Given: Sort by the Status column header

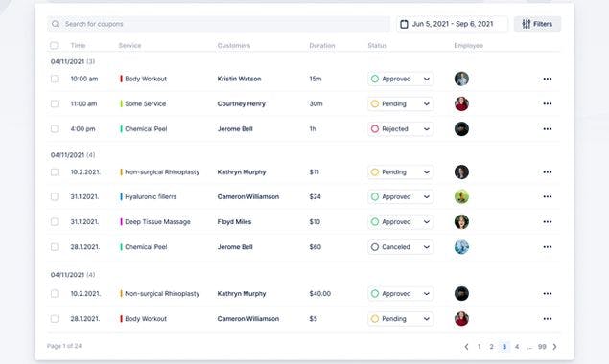Looking at the screenshot, I should click(x=377, y=45).
